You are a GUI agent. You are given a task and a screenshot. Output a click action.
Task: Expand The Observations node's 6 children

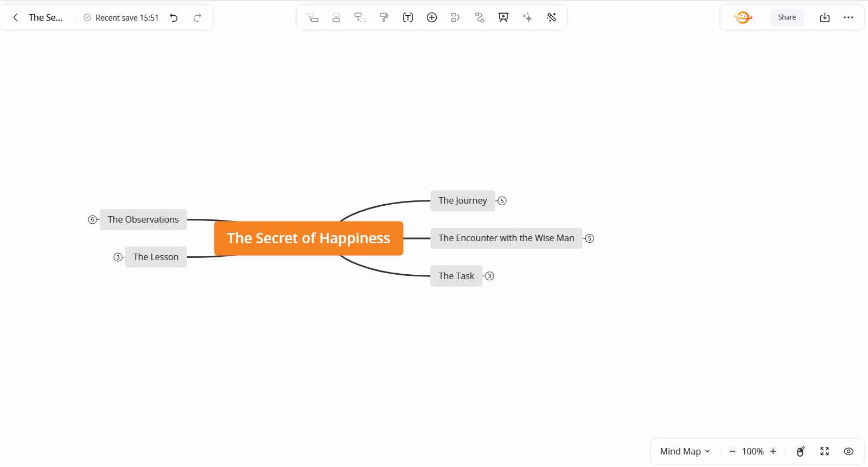[x=92, y=219]
